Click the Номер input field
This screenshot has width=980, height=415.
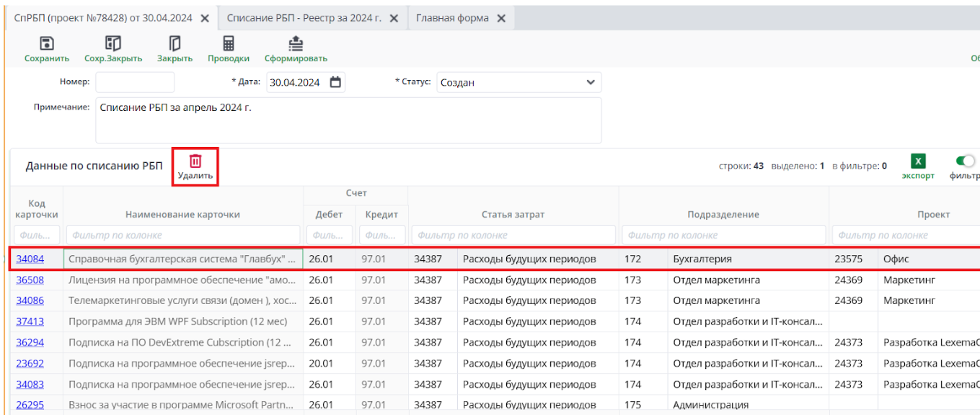coord(135,82)
